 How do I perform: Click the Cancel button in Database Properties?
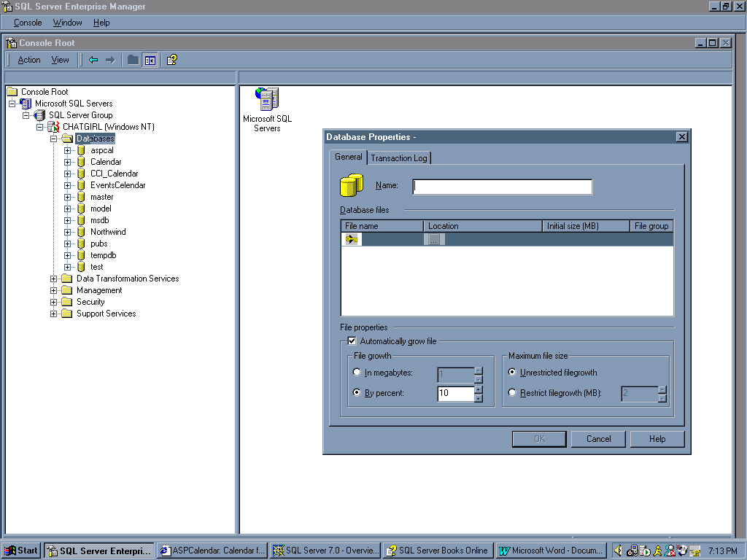598,439
